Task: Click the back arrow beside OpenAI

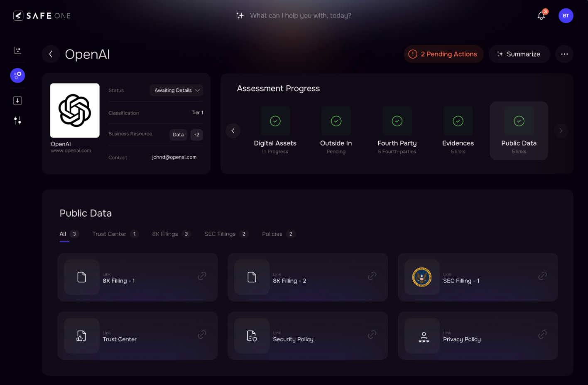Action: point(51,54)
